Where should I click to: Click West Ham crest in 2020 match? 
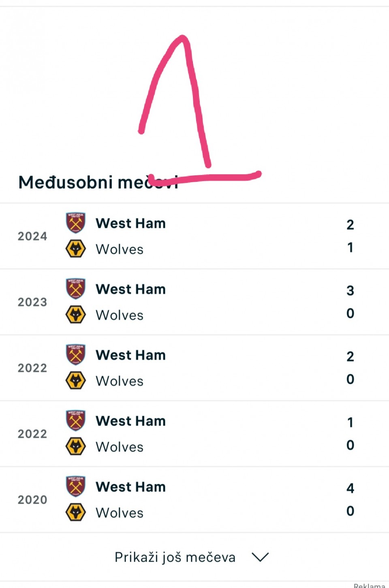point(76,486)
